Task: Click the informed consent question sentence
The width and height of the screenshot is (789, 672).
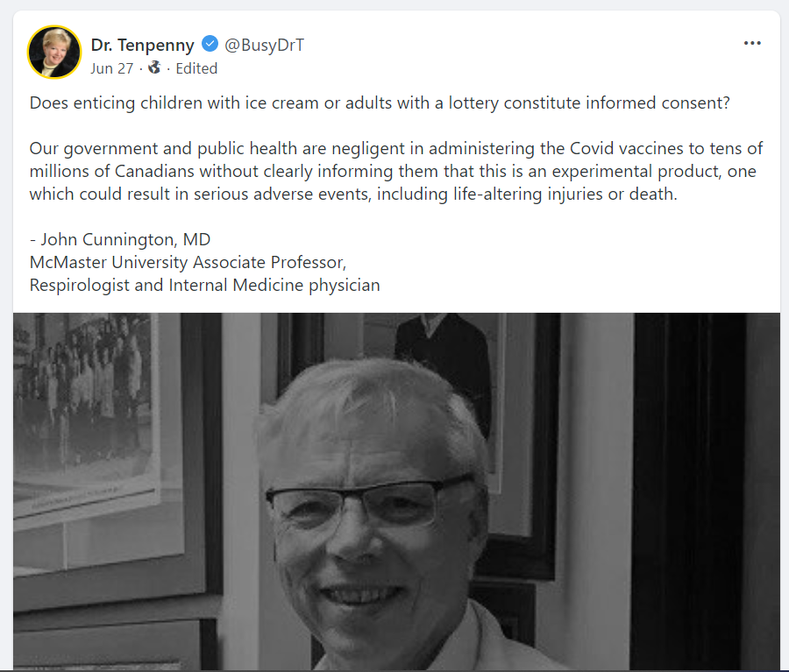Action: pyautogui.click(x=380, y=103)
